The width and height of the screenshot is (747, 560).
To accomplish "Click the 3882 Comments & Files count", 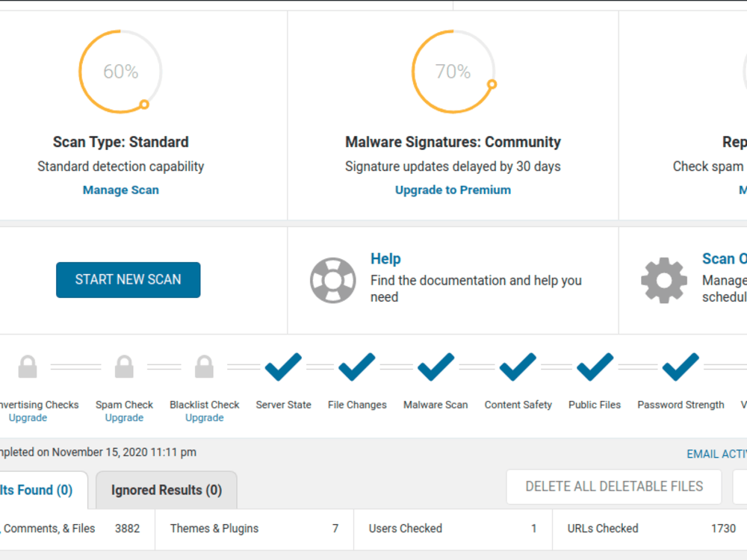I will (x=127, y=529).
